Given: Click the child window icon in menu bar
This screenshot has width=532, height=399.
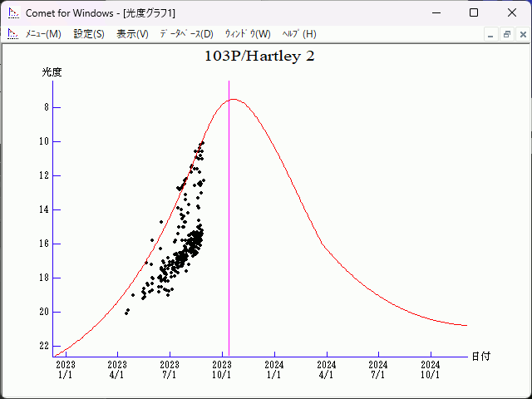Looking at the screenshot, I should pyautogui.click(x=13, y=34).
